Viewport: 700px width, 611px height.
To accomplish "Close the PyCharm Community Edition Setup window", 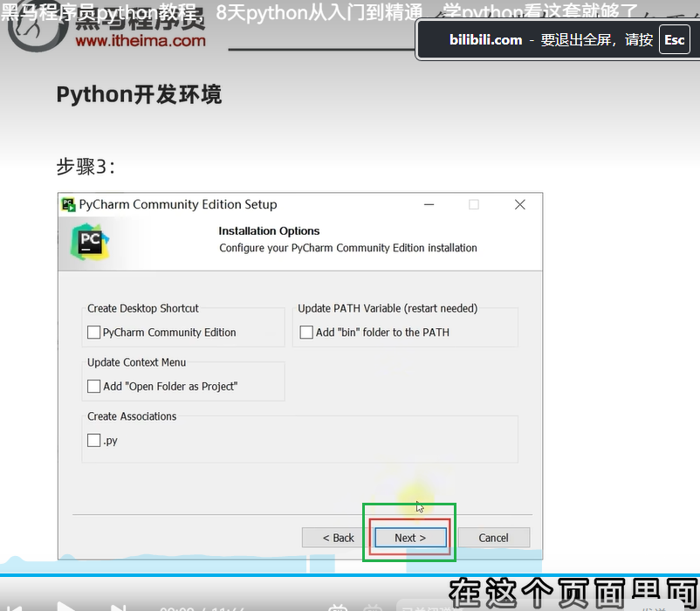I will tap(519, 205).
